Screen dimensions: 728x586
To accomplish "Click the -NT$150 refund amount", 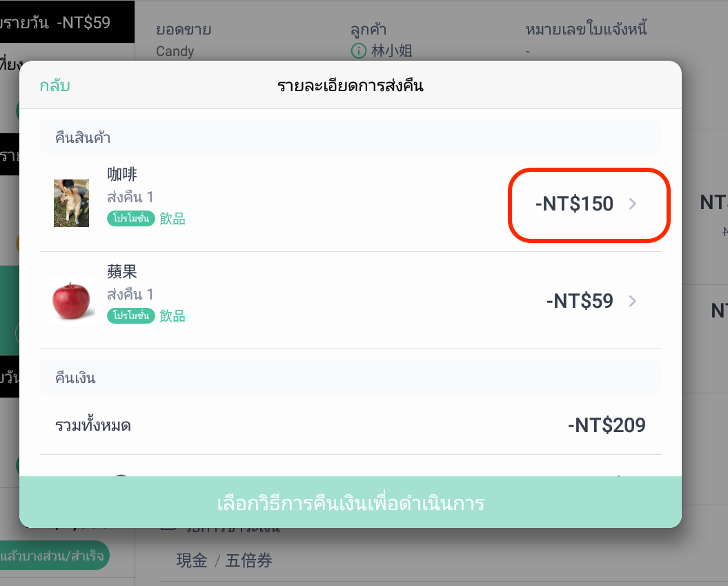I will (x=574, y=204).
